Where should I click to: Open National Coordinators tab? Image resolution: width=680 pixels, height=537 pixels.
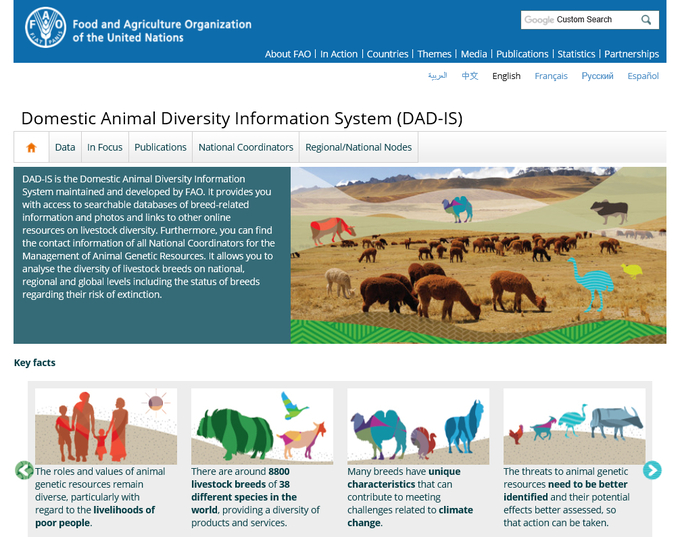pyautogui.click(x=246, y=147)
